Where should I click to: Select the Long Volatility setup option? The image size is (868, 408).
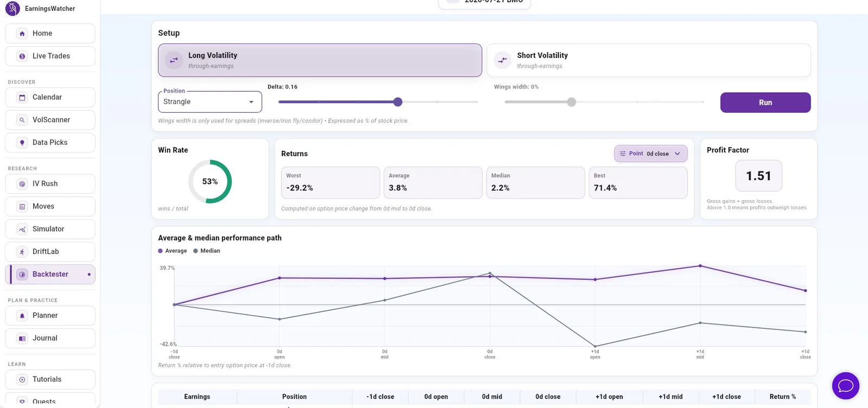click(320, 60)
